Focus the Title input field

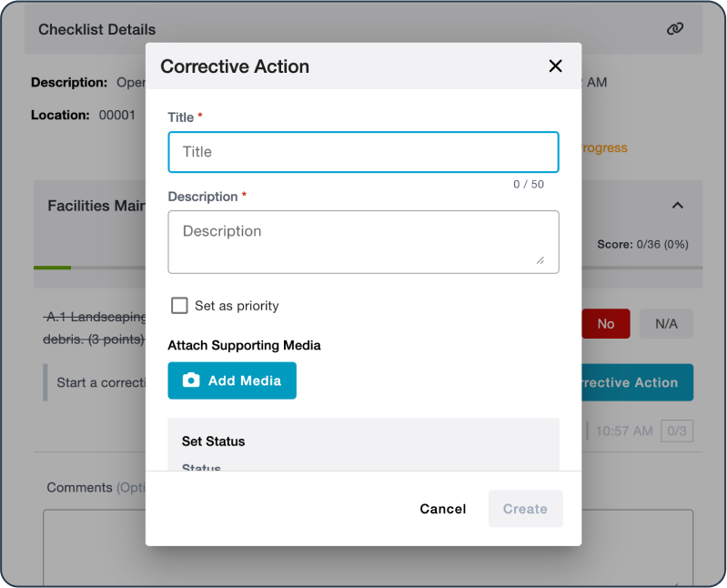[x=363, y=152]
